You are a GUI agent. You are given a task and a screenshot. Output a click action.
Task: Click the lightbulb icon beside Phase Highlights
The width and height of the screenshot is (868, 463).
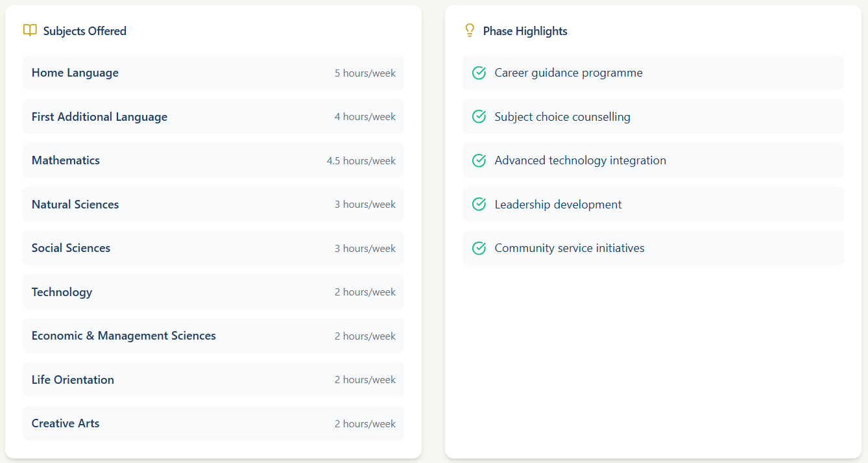470,31
